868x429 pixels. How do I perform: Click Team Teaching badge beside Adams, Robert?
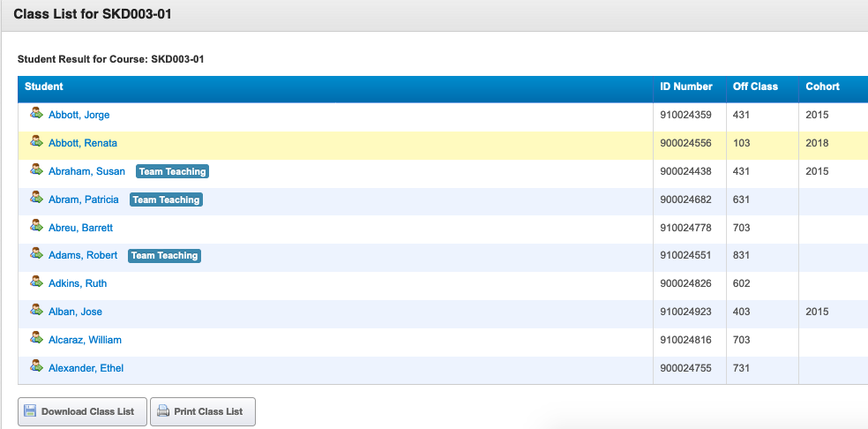164,255
